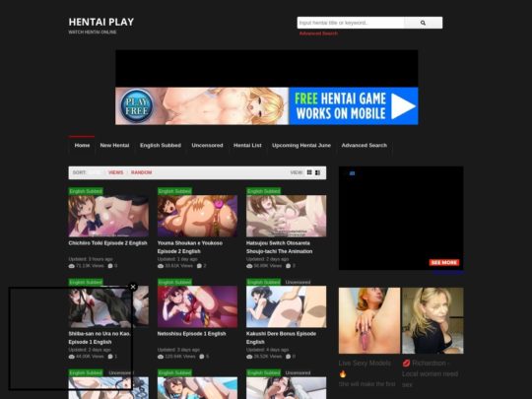Click the Uncensored tag above Kakushi Dere

point(298,282)
